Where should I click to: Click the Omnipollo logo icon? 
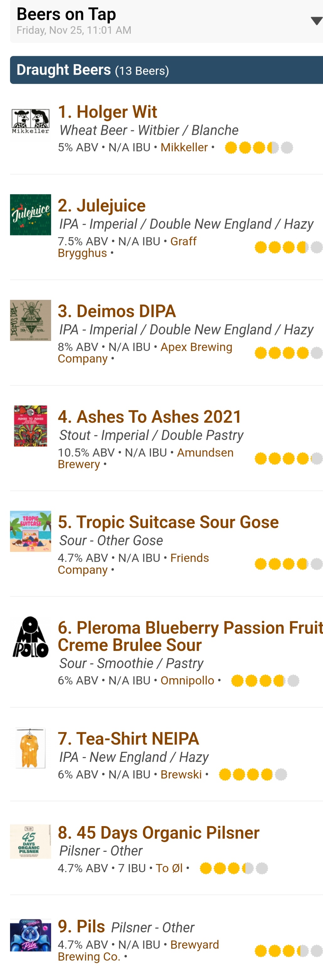[x=30, y=637]
